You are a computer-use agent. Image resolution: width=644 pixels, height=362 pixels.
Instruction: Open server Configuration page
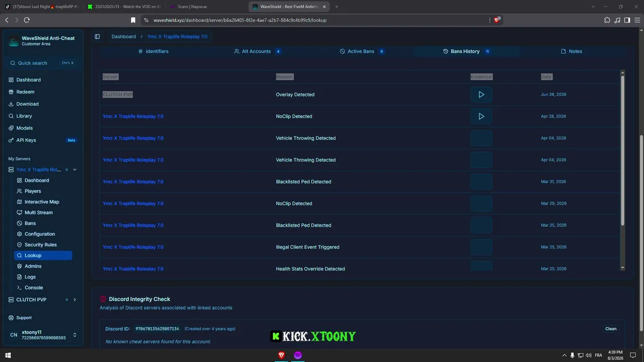pyautogui.click(x=40, y=234)
